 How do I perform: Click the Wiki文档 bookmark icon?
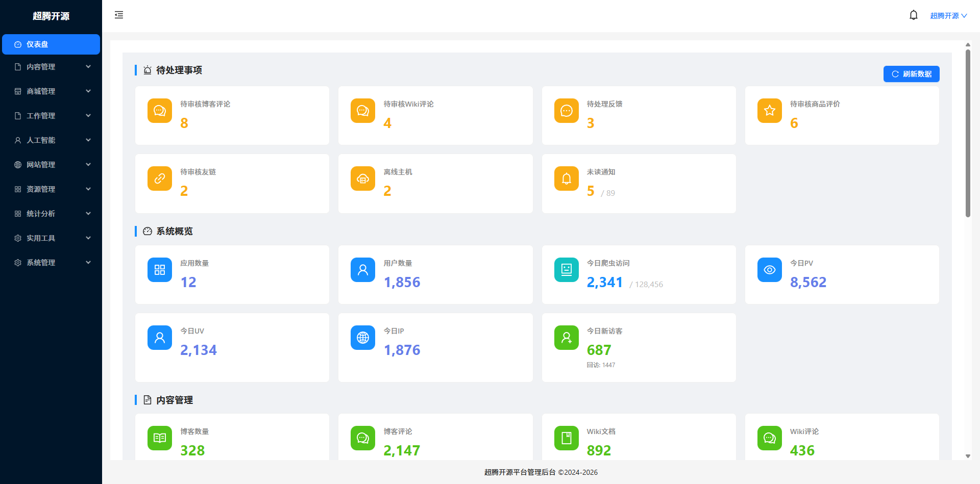pos(566,438)
